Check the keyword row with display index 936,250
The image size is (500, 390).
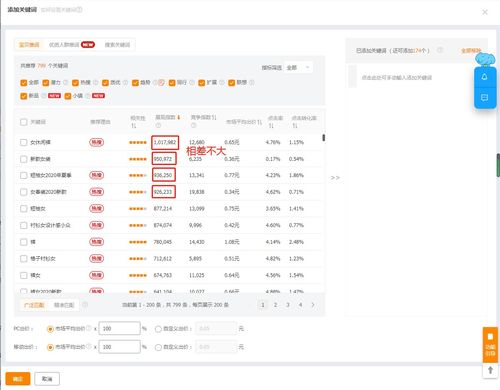pos(24,175)
